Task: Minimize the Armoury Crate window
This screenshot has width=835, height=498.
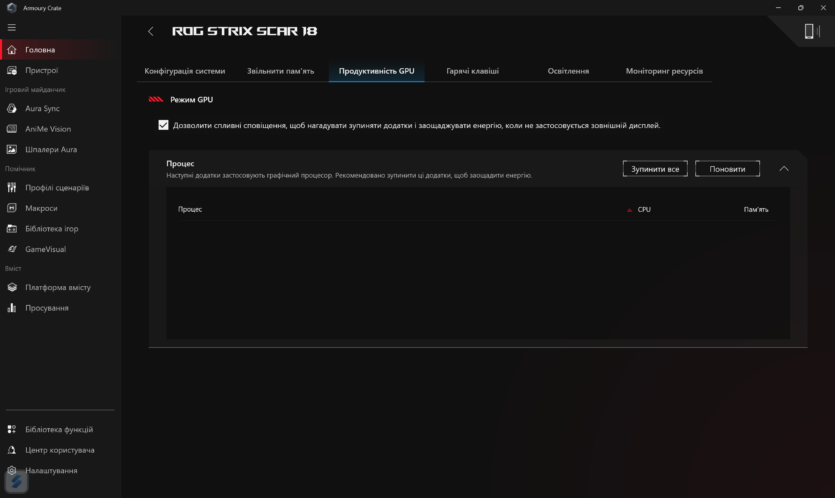Action: pos(778,8)
